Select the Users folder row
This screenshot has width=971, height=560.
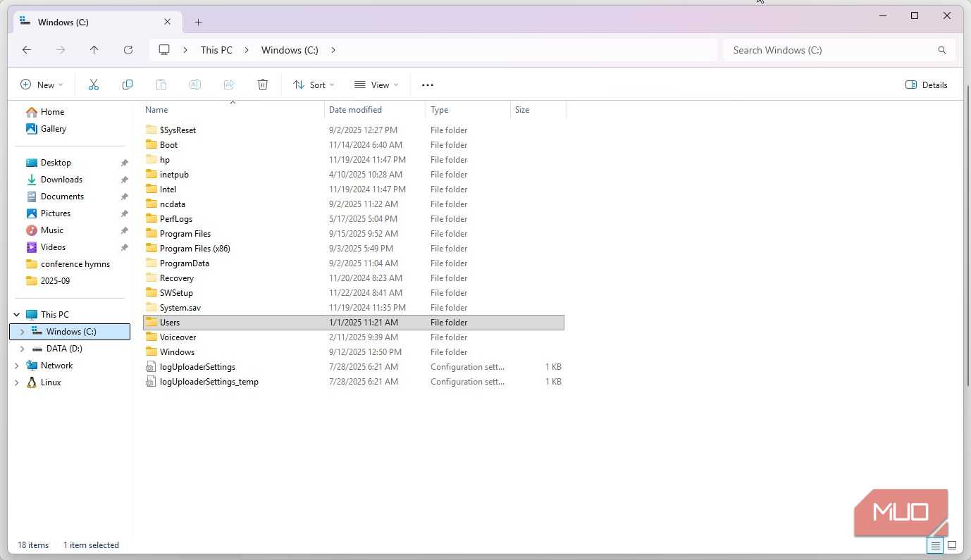click(x=354, y=323)
